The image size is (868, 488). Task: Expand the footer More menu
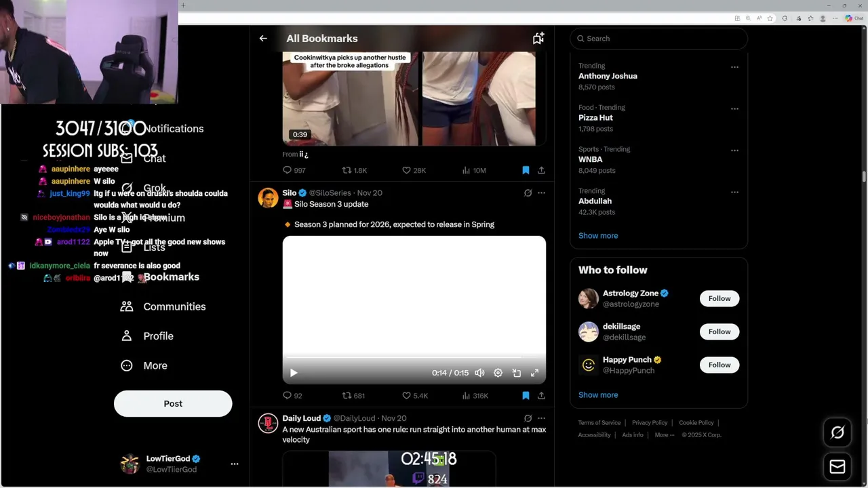[x=665, y=435]
